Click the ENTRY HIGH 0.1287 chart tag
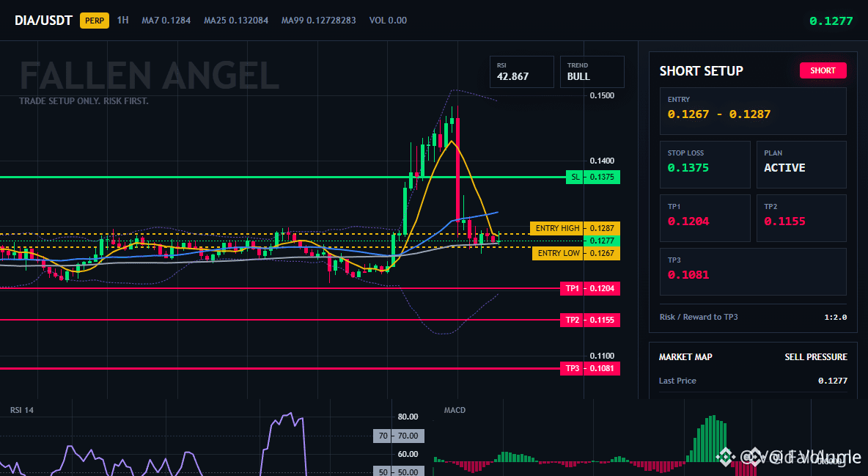 575,228
